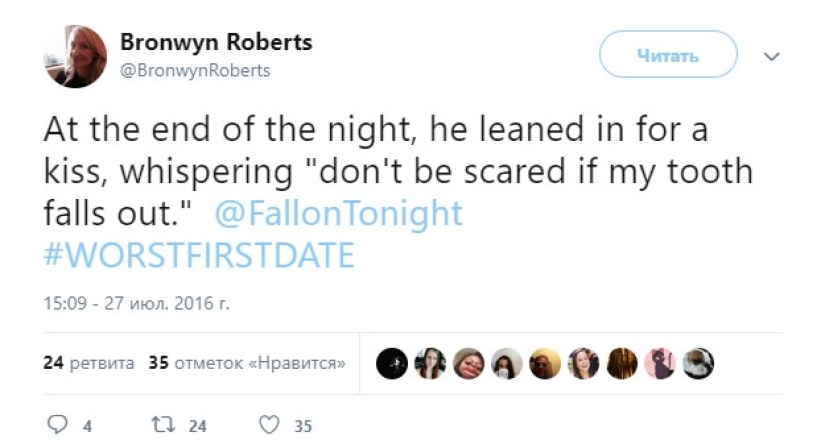The width and height of the screenshot is (825, 440).
Task: View the 35 отметок «Нравится» list
Action: (247, 363)
